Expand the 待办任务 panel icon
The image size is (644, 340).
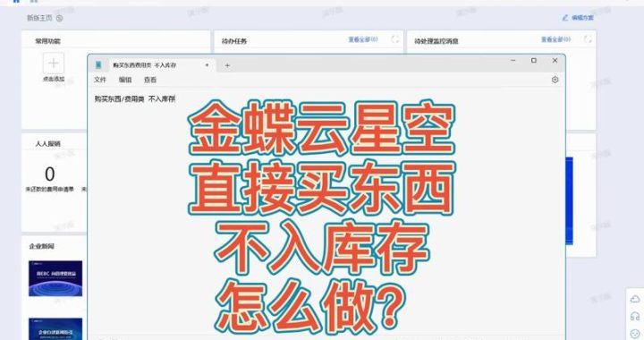tap(395, 39)
